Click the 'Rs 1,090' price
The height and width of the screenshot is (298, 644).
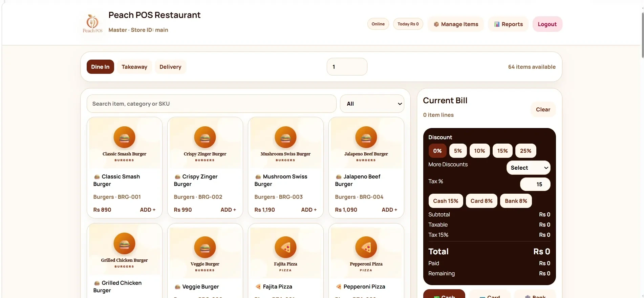346,210
